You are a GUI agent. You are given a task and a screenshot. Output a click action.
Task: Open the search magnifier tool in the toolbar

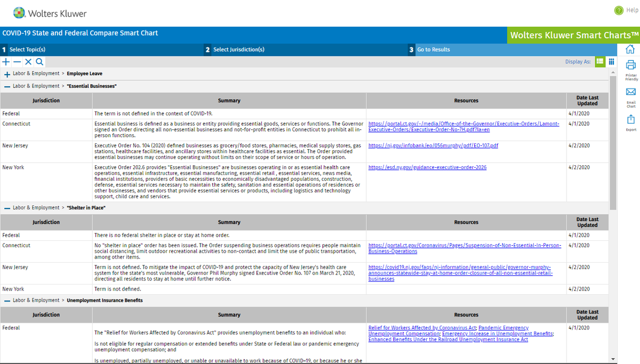coord(39,61)
